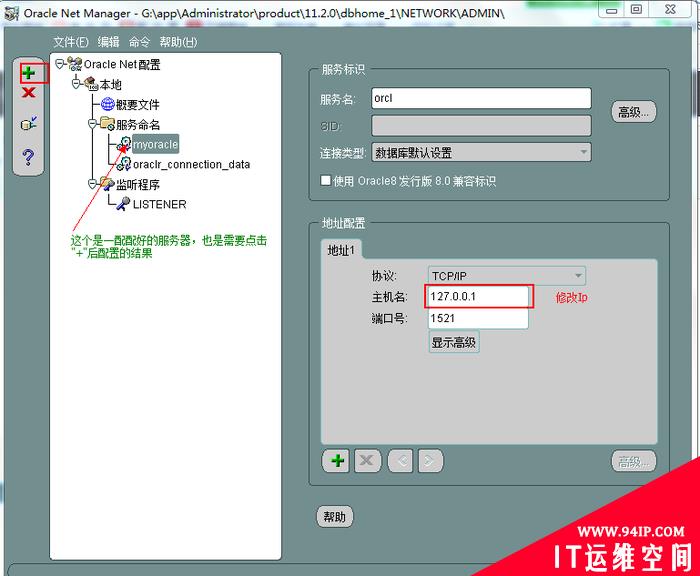
Task: Maximize the Oracle Net Manager window
Action: click(x=637, y=9)
